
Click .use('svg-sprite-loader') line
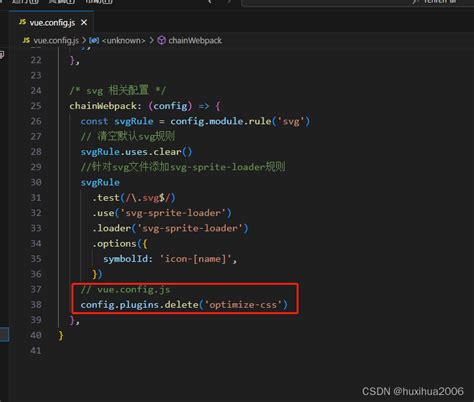(162, 213)
